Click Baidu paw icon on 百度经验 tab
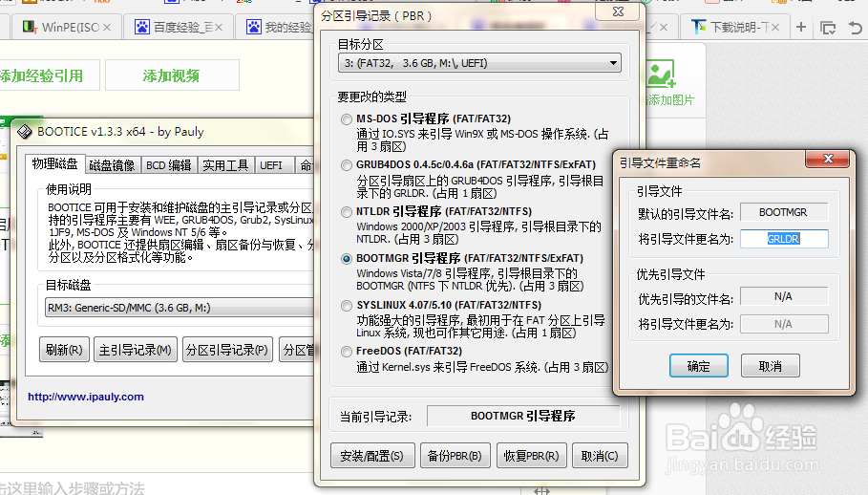 pos(142,27)
